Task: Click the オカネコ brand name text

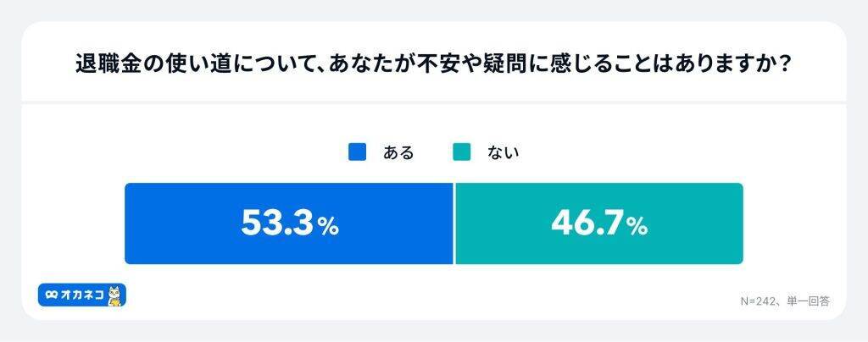Action: pos(82,295)
